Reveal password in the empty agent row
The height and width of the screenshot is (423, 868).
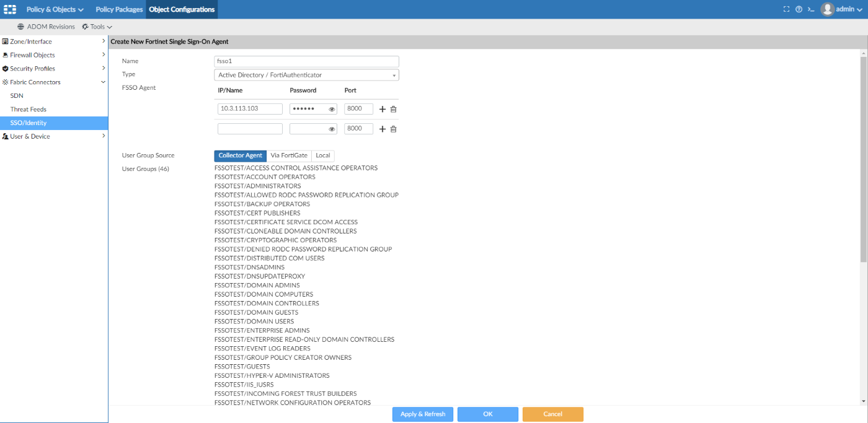pos(332,129)
